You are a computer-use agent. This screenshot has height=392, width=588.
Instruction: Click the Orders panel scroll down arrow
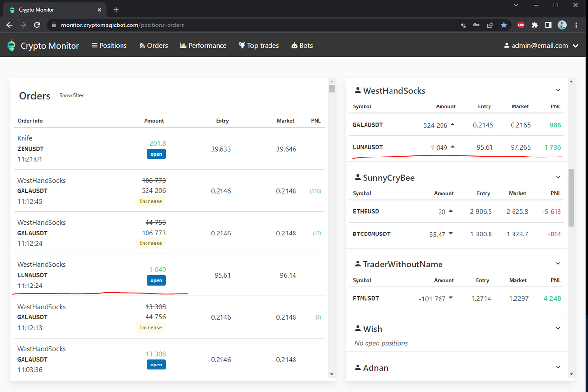coord(332,375)
